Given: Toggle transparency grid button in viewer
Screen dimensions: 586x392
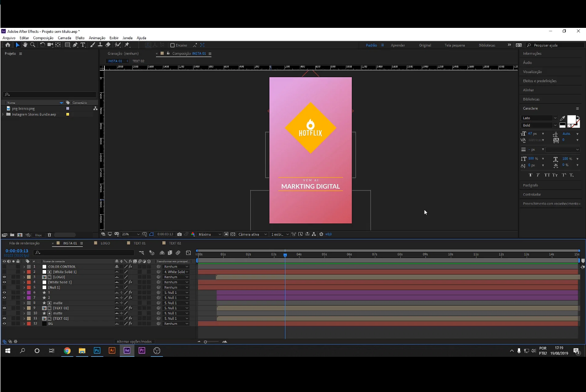Looking at the screenshot, I should click(233, 234).
